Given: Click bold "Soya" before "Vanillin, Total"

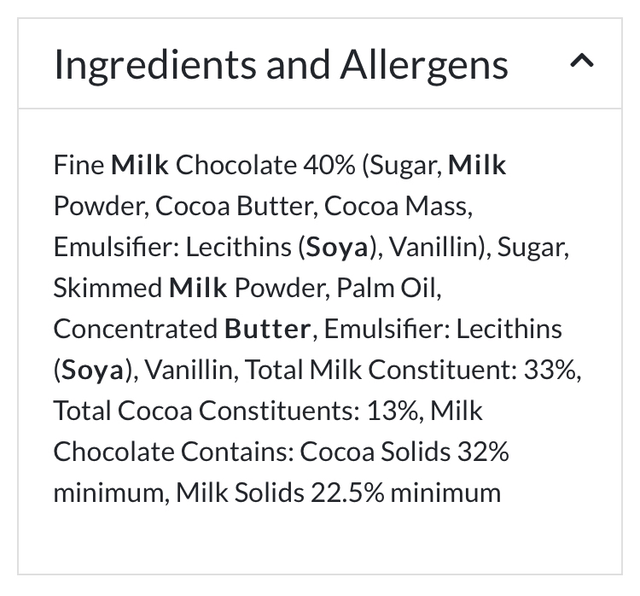Looking at the screenshot, I should pyautogui.click(x=93, y=370).
